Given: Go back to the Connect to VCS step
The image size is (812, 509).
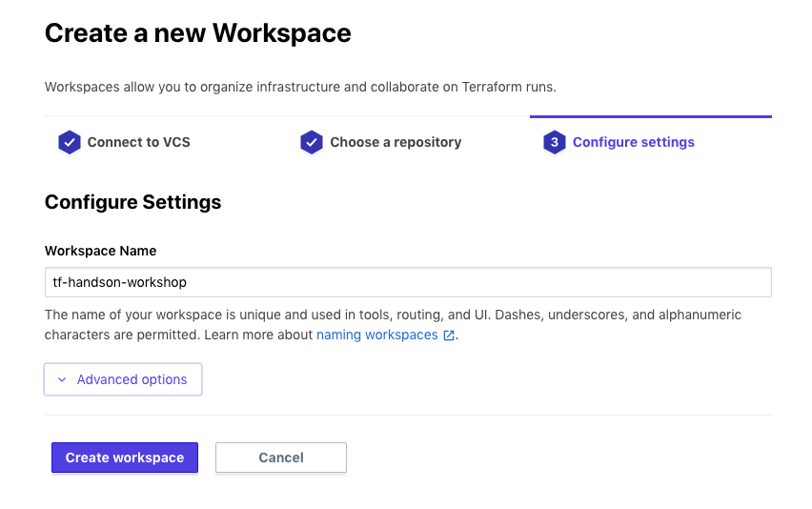Looking at the screenshot, I should 138,142.
